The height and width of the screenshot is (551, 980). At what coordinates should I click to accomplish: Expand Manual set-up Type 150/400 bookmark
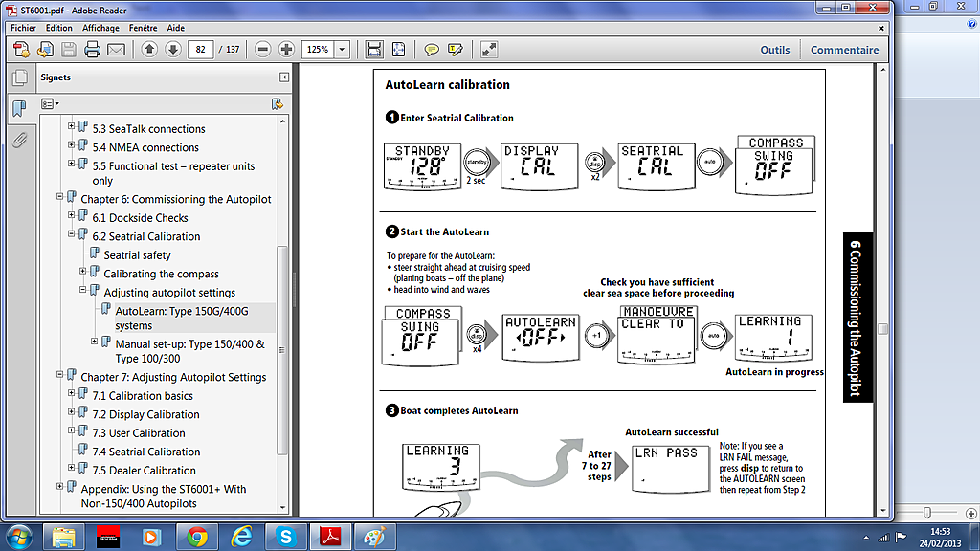tap(95, 342)
